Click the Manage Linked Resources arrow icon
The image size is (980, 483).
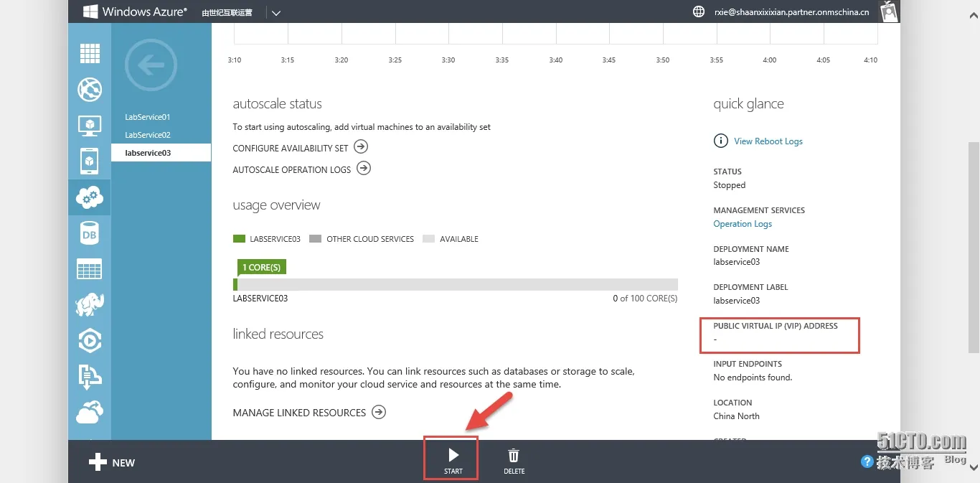[379, 412]
